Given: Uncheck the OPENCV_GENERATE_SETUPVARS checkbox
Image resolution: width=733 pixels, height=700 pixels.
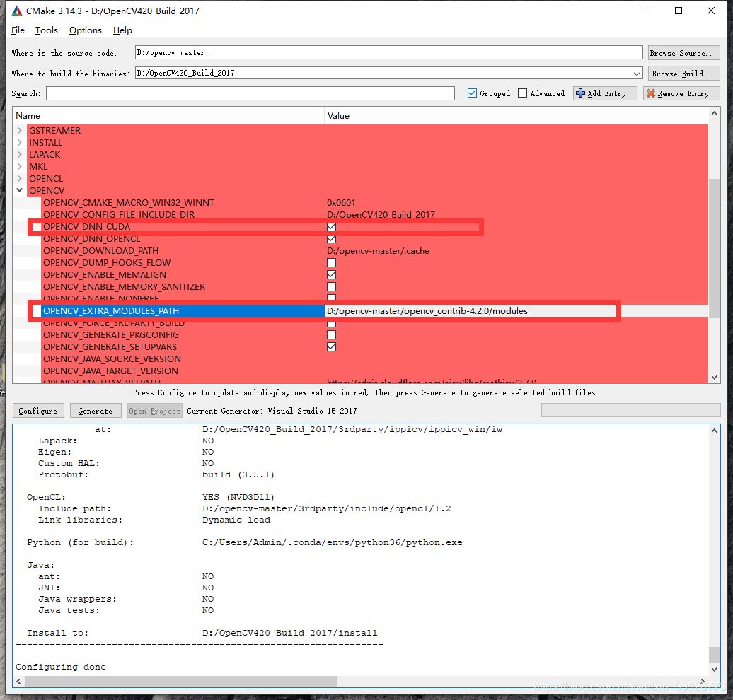Looking at the screenshot, I should pos(331,346).
